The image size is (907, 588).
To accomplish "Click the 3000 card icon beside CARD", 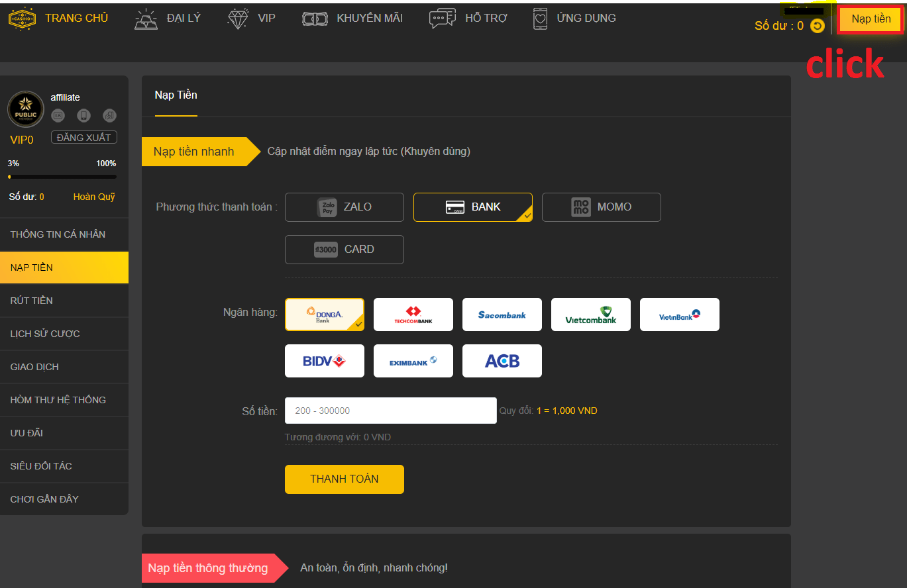I will (x=326, y=250).
